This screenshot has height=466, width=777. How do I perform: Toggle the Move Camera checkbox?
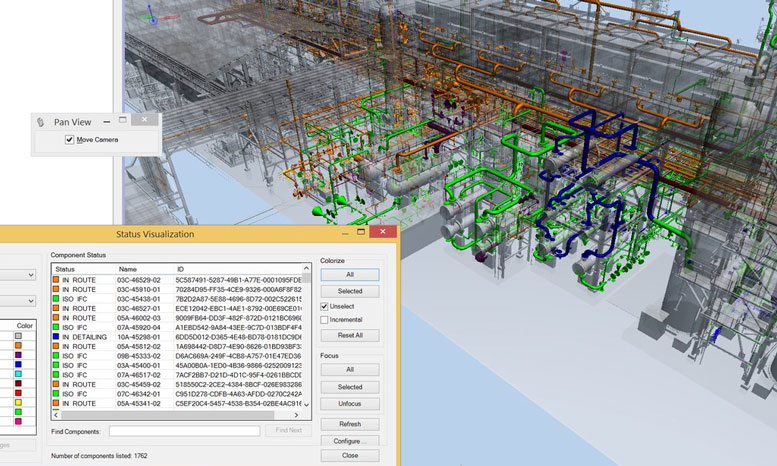[x=69, y=140]
